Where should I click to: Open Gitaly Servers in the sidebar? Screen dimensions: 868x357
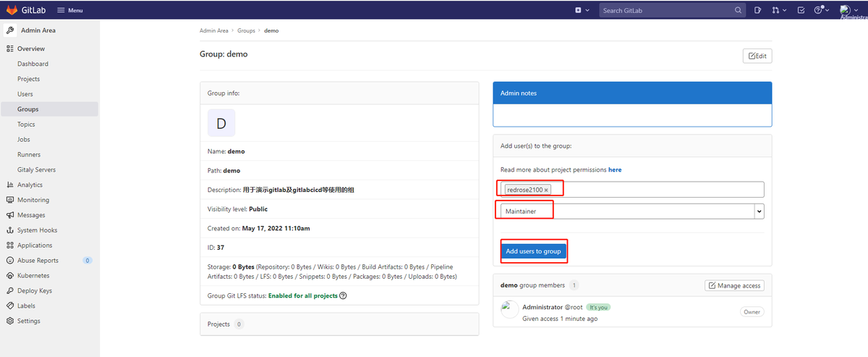click(x=36, y=169)
